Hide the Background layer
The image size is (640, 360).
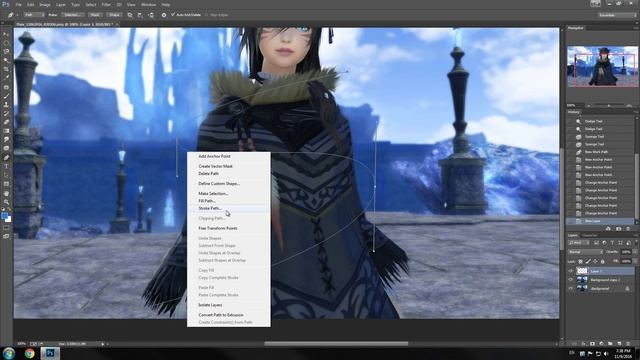pyautogui.click(x=571, y=288)
